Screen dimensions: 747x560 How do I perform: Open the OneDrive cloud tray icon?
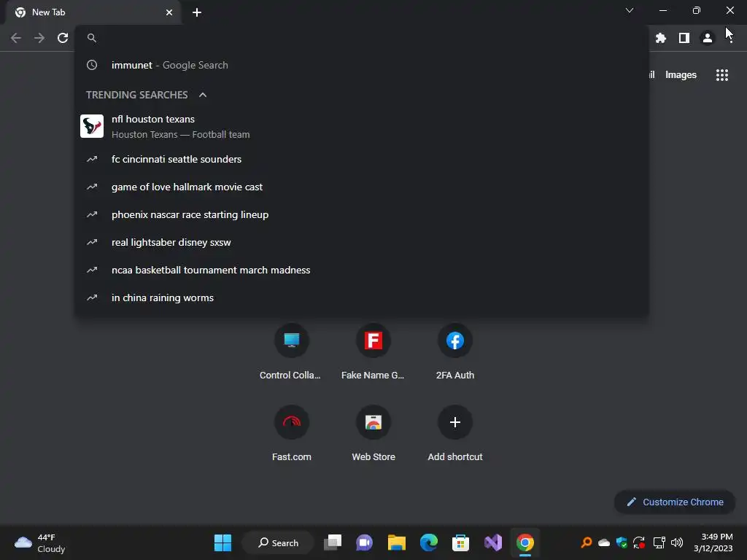pos(604,542)
